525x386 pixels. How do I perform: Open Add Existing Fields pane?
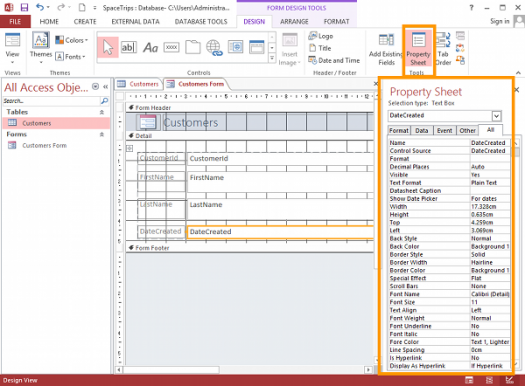click(386, 49)
